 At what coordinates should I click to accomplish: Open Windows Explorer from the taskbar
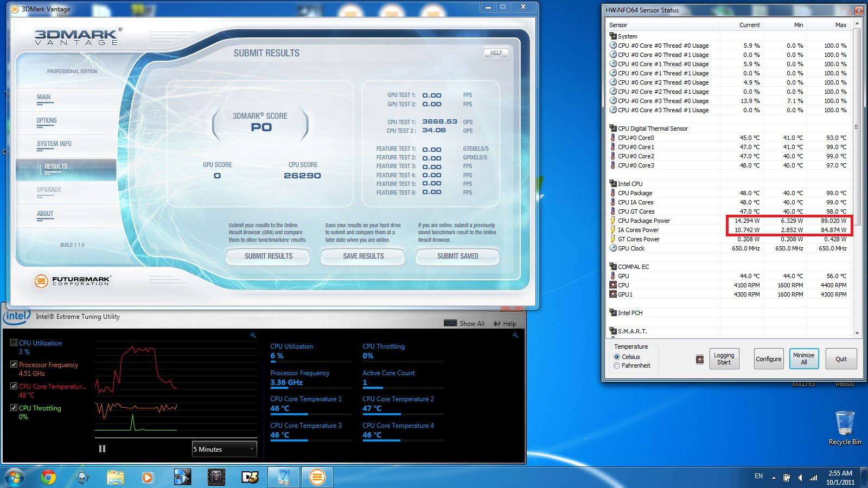point(115,477)
